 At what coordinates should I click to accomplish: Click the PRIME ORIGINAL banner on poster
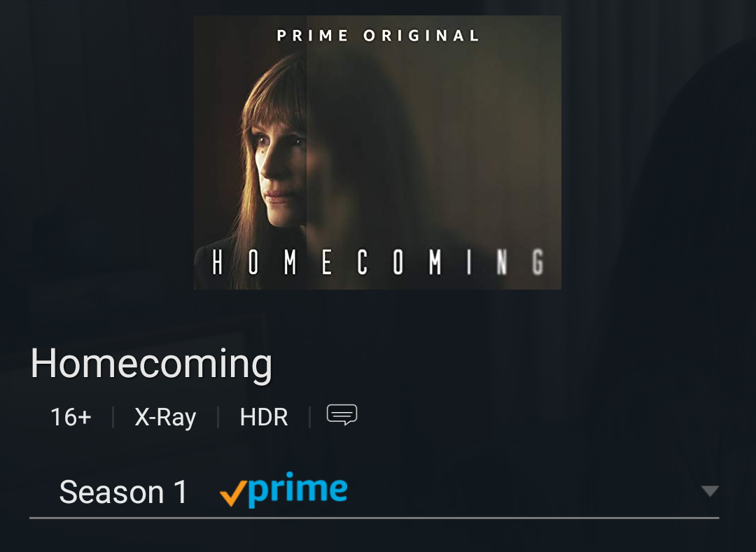377,36
